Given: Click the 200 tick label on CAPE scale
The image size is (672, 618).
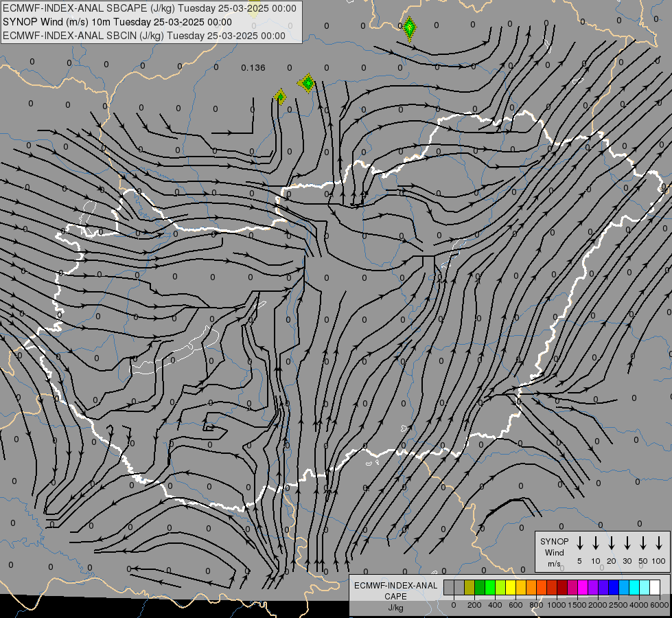Looking at the screenshot, I should point(474,605).
